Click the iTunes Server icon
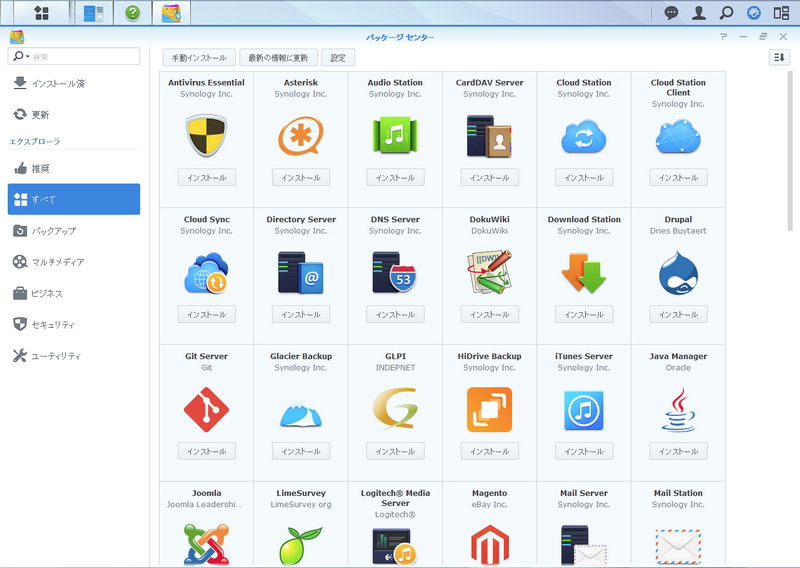 584,410
